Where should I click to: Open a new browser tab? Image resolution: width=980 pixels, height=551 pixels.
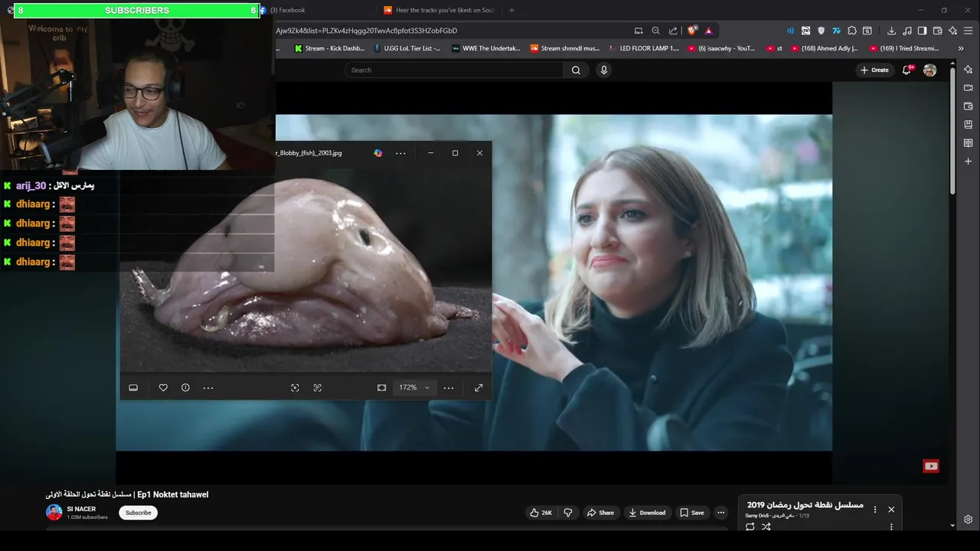(x=511, y=10)
